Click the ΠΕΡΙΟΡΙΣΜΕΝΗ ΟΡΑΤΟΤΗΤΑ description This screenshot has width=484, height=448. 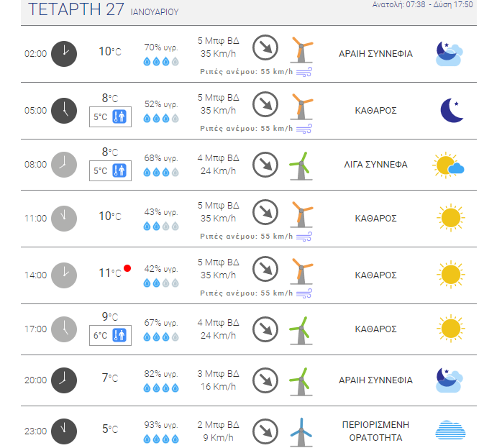point(375,431)
